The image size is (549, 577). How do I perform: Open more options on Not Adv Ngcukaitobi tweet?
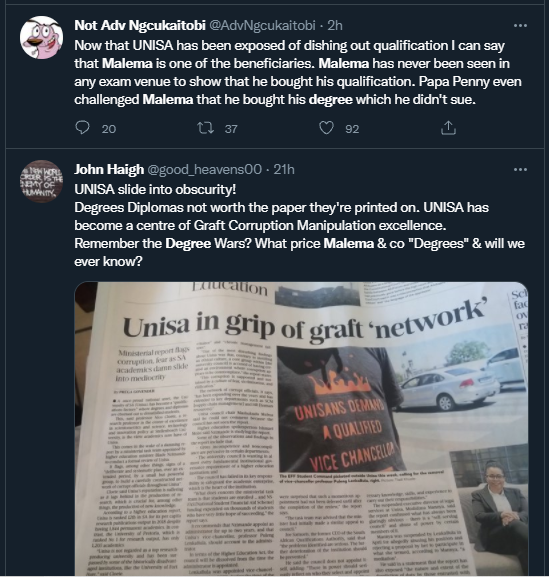pos(520,25)
